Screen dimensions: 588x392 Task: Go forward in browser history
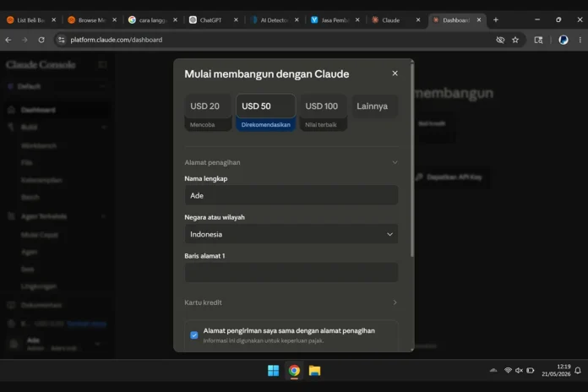(24, 40)
